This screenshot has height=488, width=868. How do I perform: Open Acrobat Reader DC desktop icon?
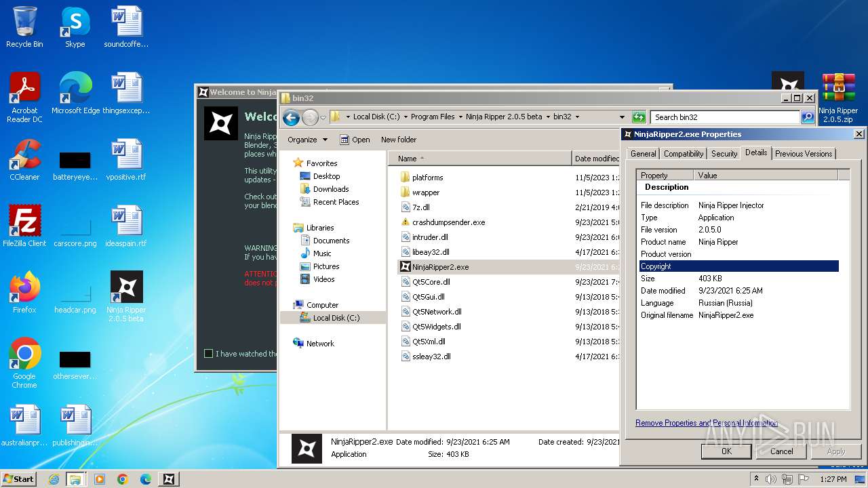[24, 98]
